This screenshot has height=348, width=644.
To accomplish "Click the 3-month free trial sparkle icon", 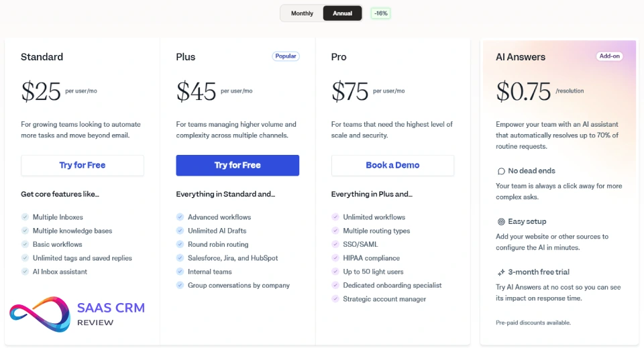I will [x=501, y=273].
